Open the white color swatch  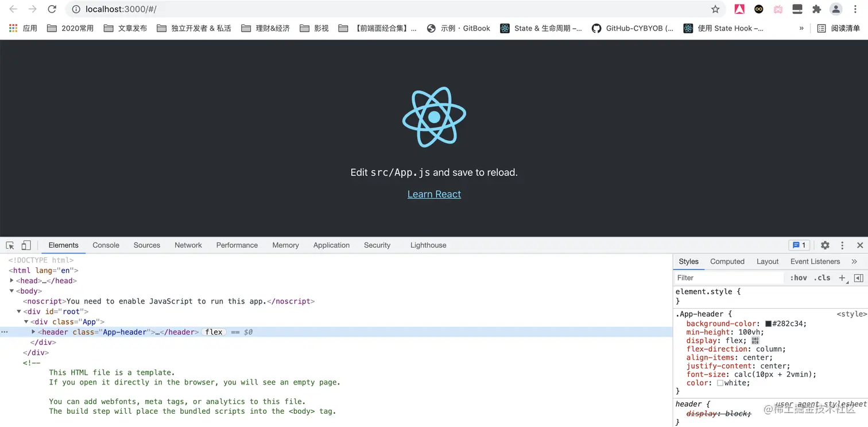pyautogui.click(x=720, y=383)
